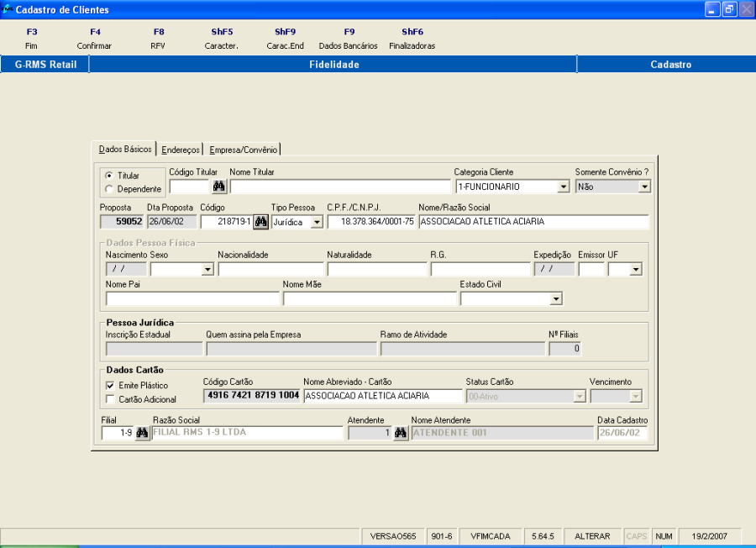Enable the Cartão Adicional checkbox

(110, 399)
